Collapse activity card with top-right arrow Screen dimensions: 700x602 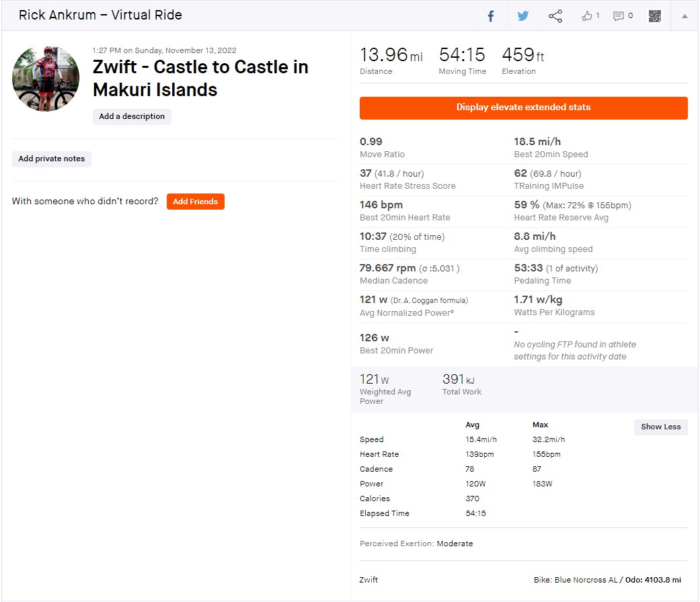685,16
